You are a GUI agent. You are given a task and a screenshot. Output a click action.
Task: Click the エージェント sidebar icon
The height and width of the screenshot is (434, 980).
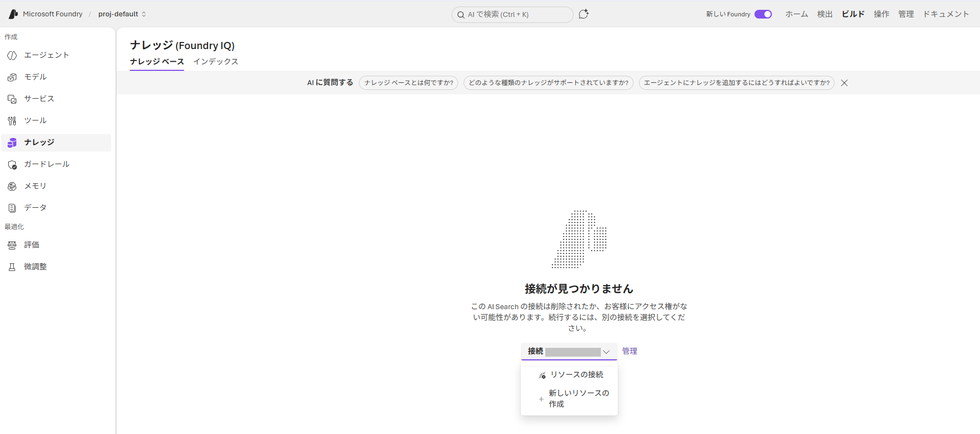click(x=12, y=56)
